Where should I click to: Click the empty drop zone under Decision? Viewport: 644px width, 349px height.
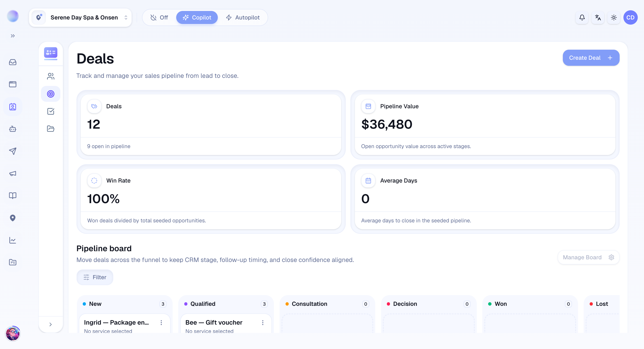click(428, 323)
